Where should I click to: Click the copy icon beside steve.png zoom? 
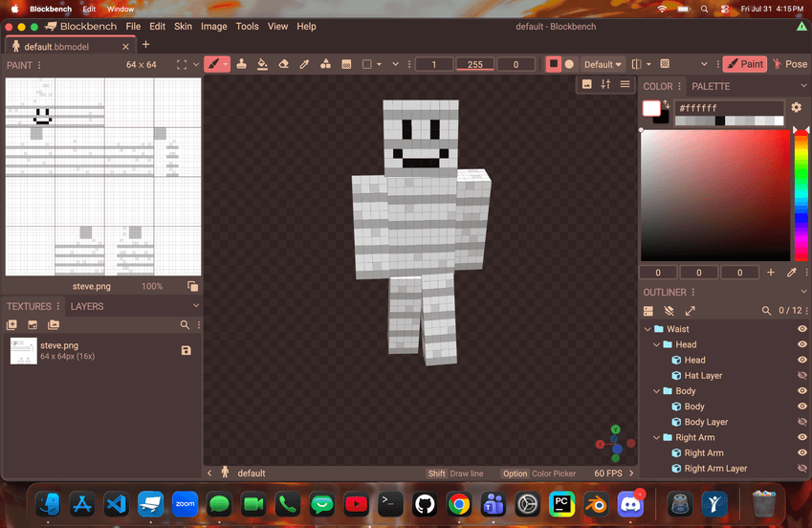192,286
